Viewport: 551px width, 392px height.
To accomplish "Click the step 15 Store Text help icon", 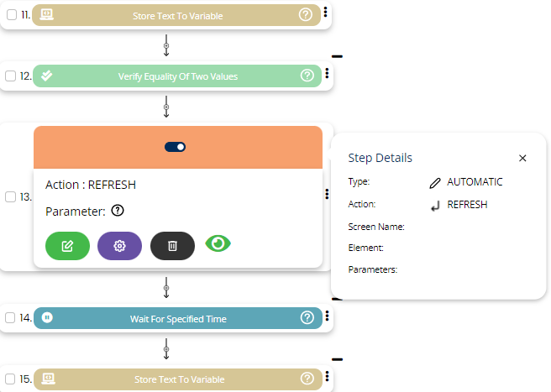I will pyautogui.click(x=307, y=379).
